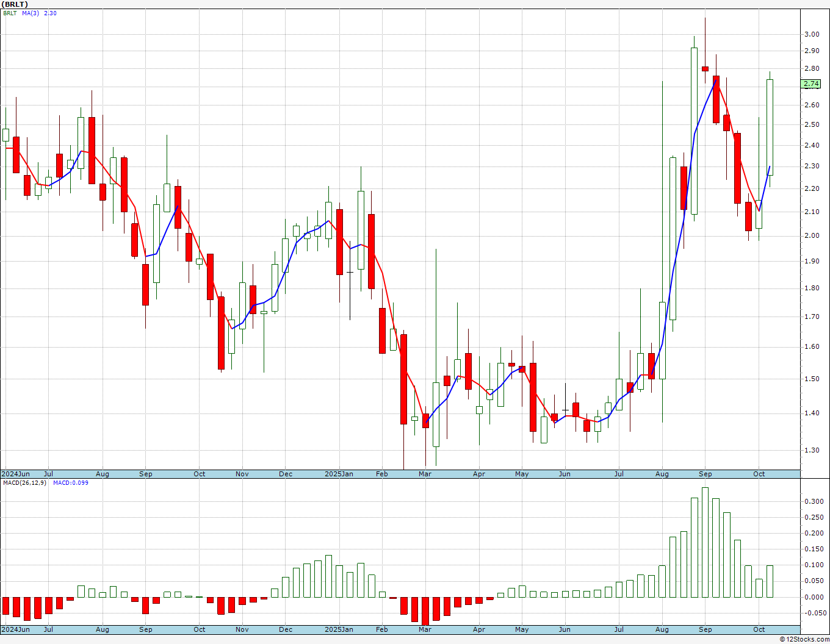Click the 0.100 MACD axis label

click(814, 565)
